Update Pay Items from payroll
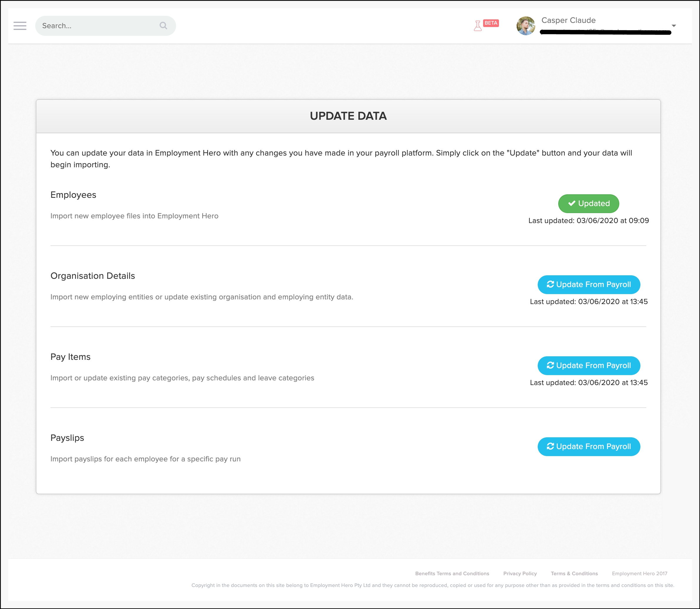This screenshot has width=700, height=609. (588, 365)
